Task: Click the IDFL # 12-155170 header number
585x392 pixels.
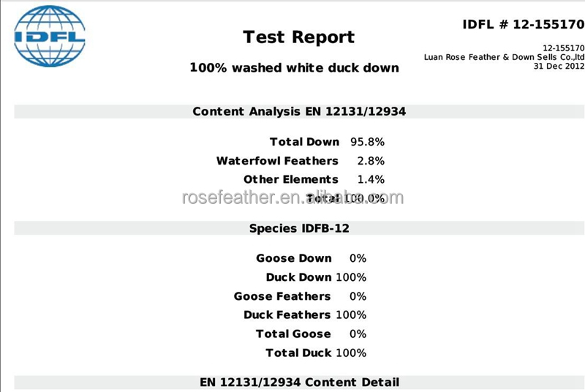Action: point(524,25)
